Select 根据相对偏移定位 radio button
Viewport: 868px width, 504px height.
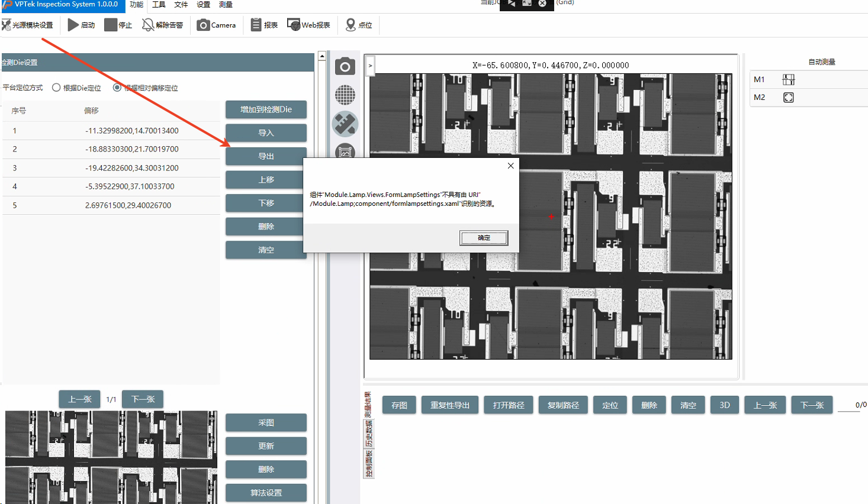(117, 88)
